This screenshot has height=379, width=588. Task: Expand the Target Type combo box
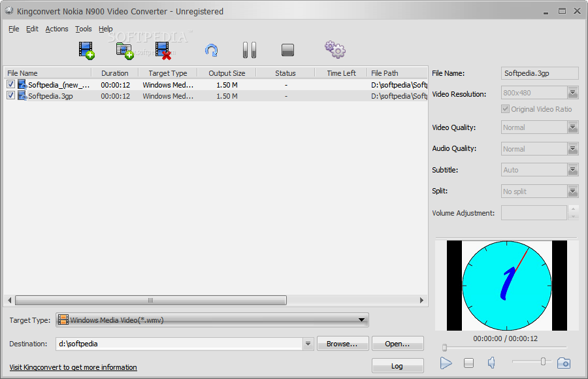click(212, 320)
